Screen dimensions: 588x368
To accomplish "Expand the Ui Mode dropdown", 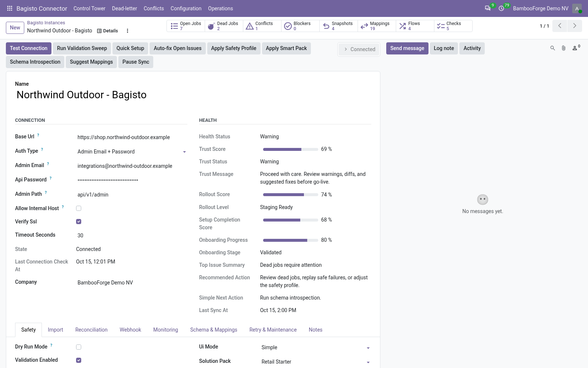I will coord(316,347).
